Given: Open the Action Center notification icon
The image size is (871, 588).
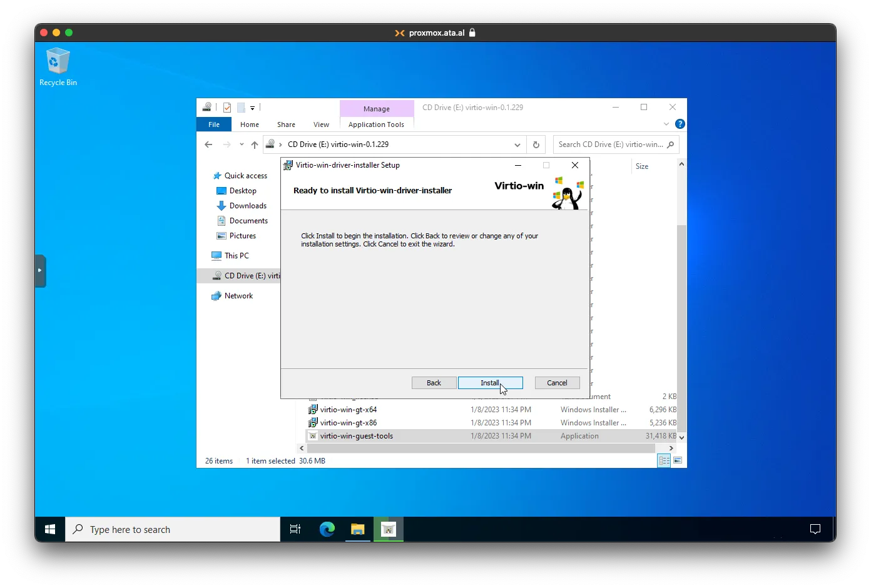Looking at the screenshot, I should (x=815, y=529).
